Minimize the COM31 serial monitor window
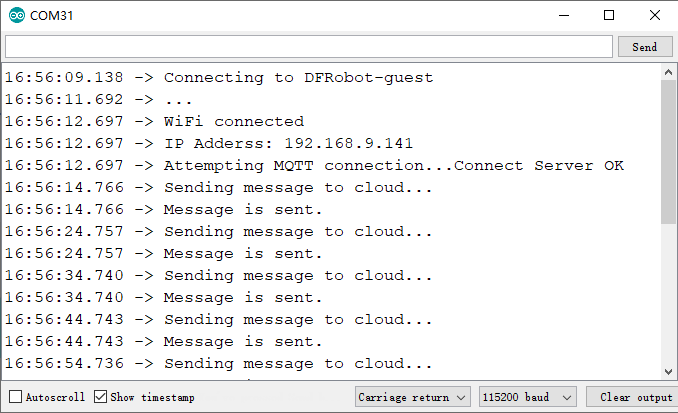 (564, 16)
